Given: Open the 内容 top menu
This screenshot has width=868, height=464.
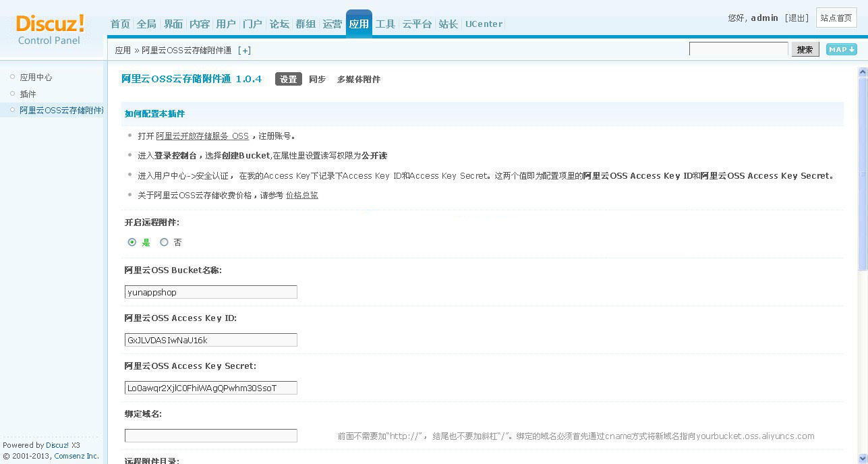Looking at the screenshot, I should pos(200,24).
